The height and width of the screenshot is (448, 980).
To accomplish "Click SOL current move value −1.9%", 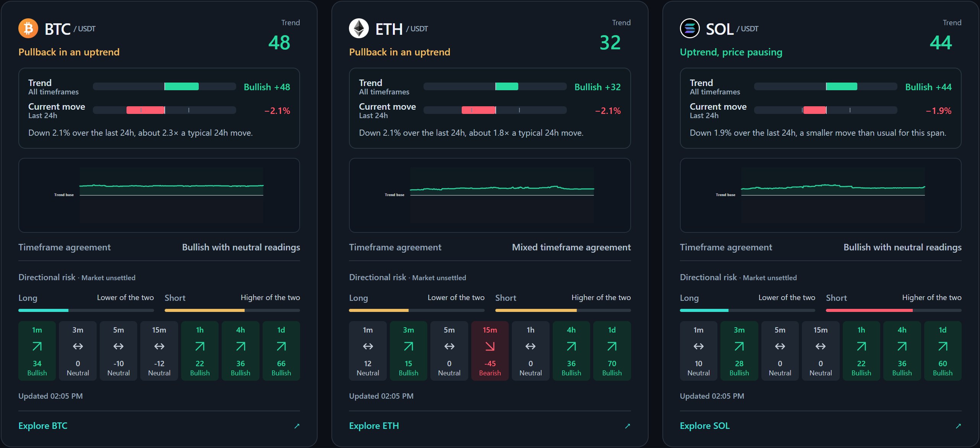I will pyautogui.click(x=938, y=111).
